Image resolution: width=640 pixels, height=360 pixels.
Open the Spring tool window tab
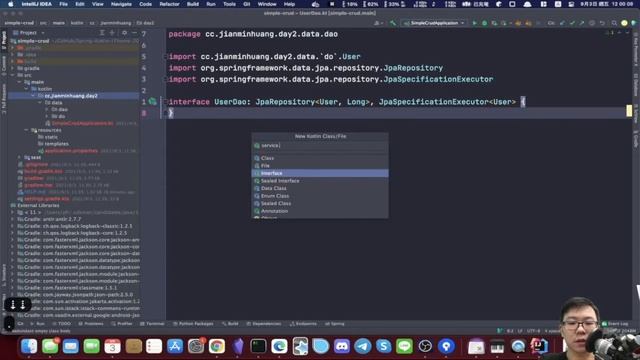335,324
